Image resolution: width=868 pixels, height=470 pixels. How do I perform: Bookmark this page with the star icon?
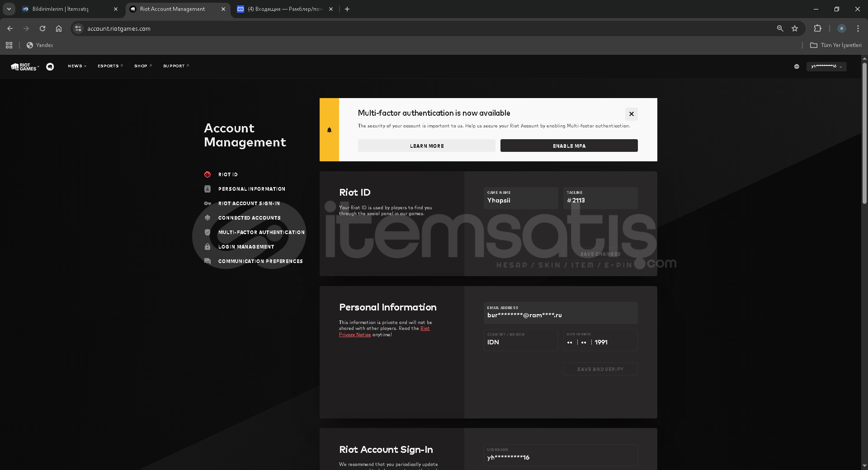795,28
